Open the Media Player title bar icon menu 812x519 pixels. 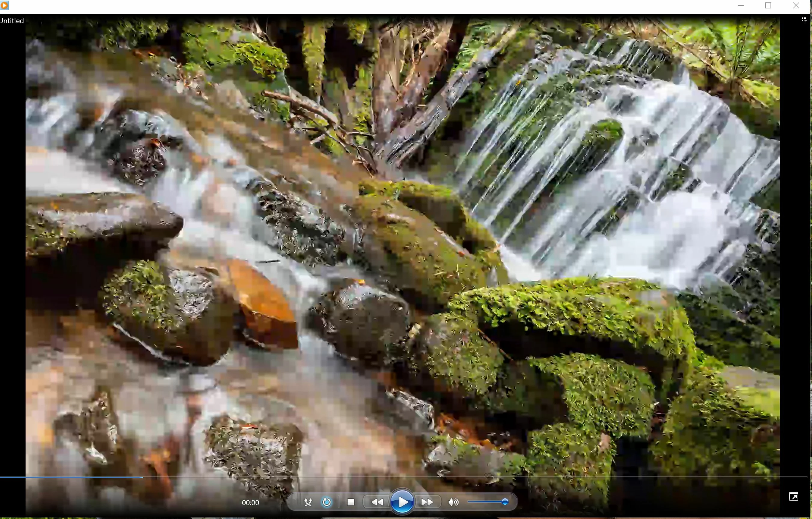5,5
